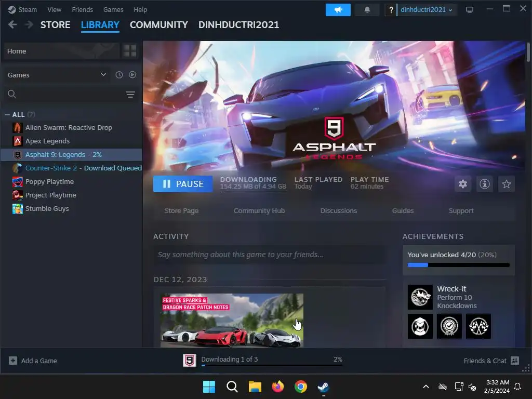Open Firefox from the taskbar

(278, 387)
